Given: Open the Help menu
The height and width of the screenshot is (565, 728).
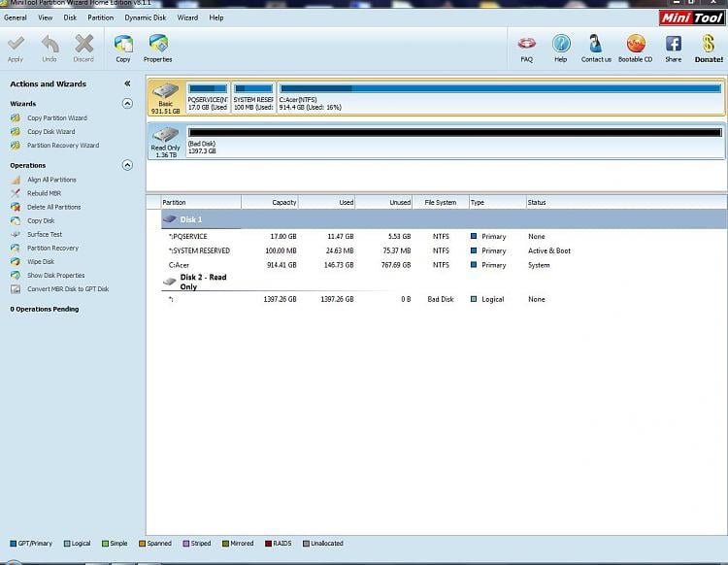Looking at the screenshot, I should point(215,17).
